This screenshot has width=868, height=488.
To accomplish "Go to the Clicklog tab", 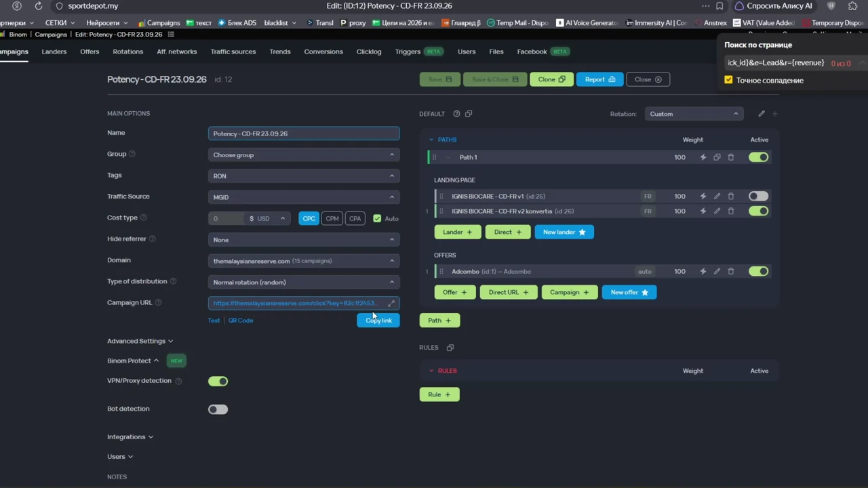I will click(x=369, y=52).
